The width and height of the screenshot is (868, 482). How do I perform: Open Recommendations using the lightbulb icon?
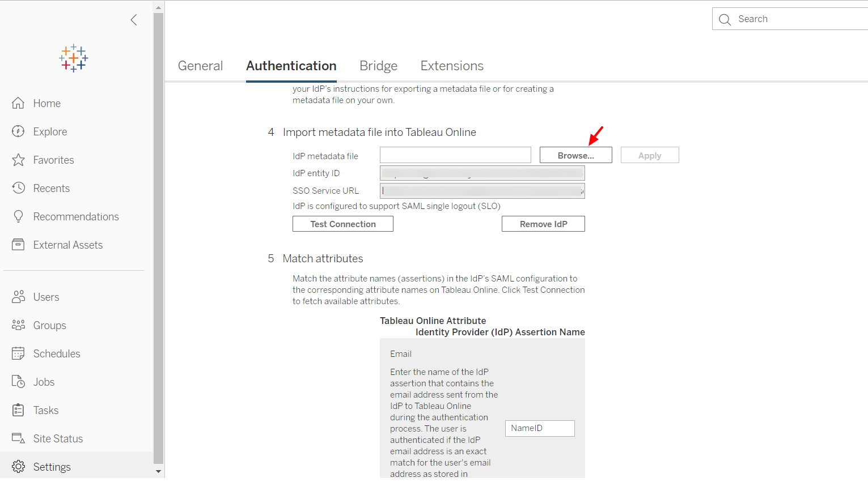tap(76, 216)
